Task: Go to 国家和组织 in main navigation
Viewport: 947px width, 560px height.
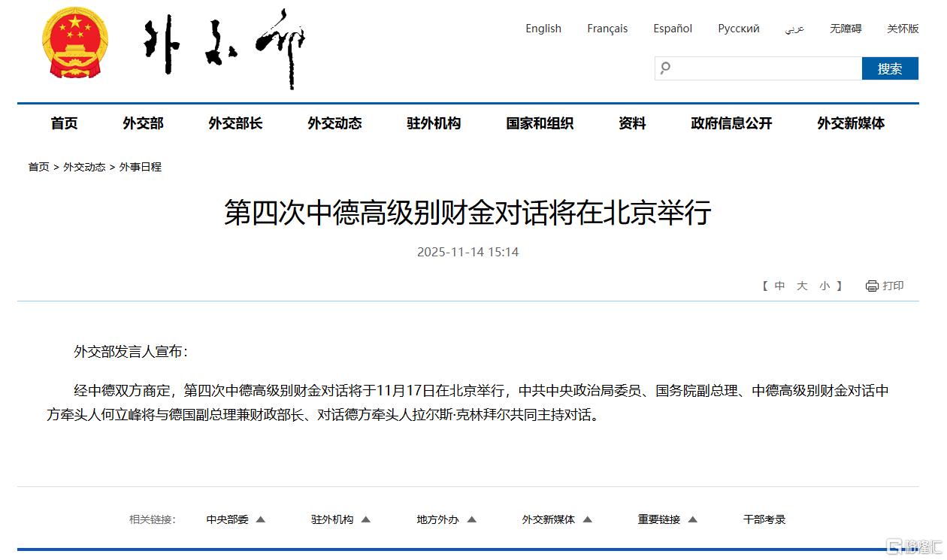Action: tap(540, 123)
